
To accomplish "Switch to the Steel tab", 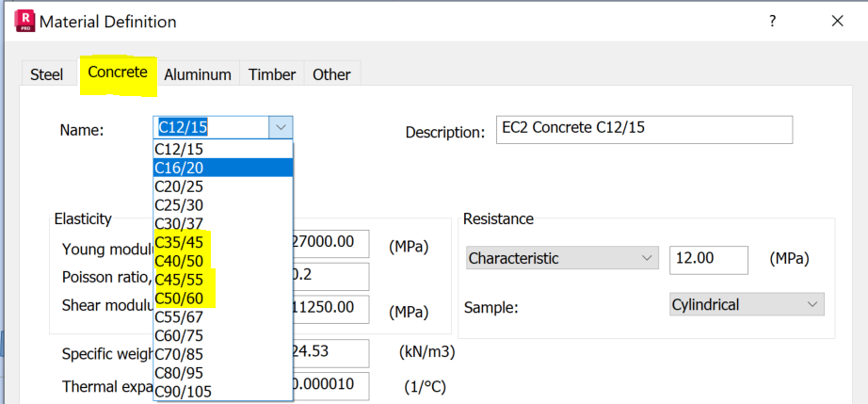I will click(47, 74).
